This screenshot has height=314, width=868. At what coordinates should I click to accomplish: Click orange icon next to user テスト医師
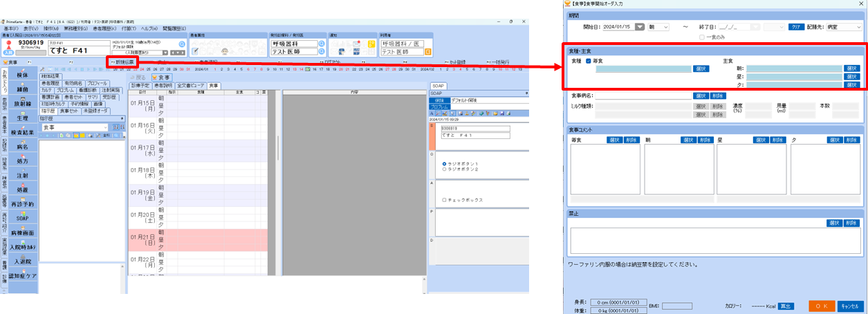pos(427,52)
